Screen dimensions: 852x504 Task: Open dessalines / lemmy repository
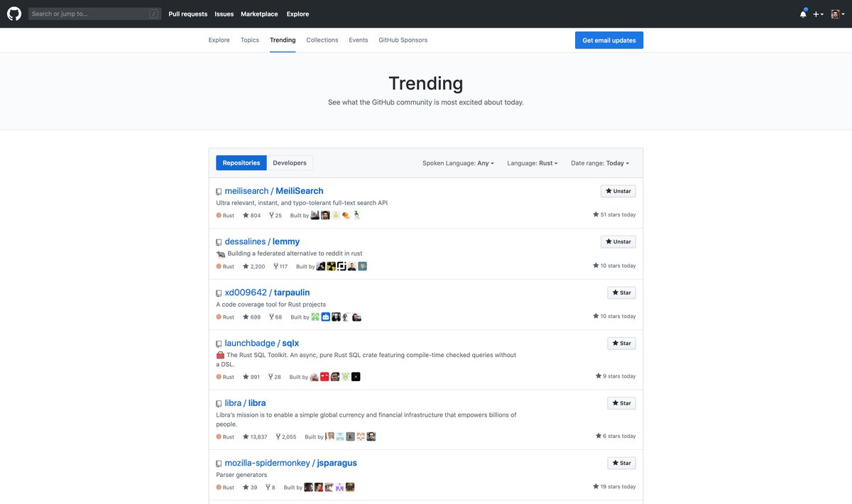[x=263, y=241]
